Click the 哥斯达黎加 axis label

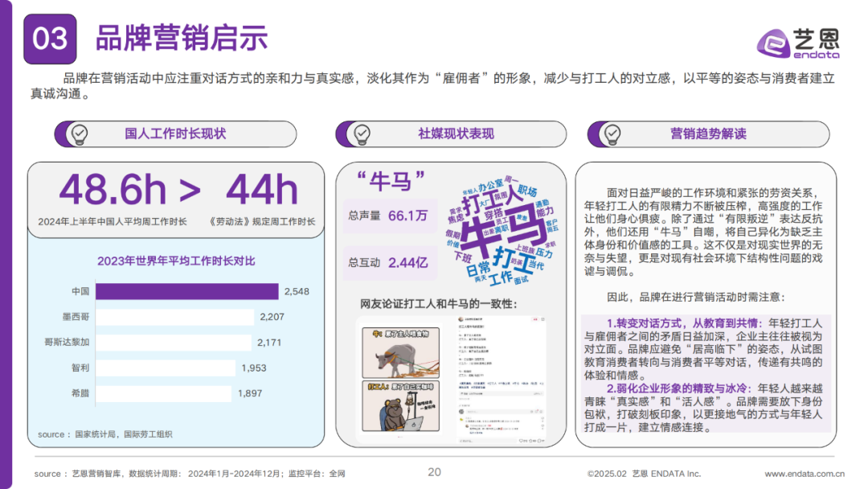(x=67, y=343)
